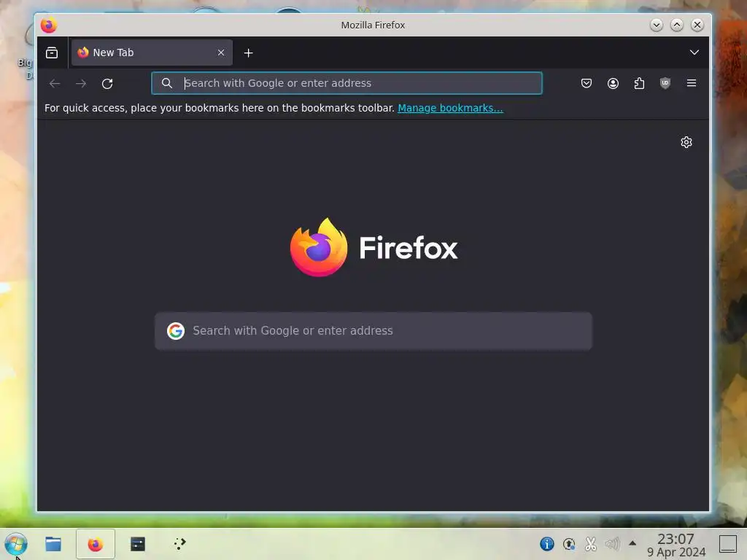Focus the URL address bar field

[x=347, y=83]
